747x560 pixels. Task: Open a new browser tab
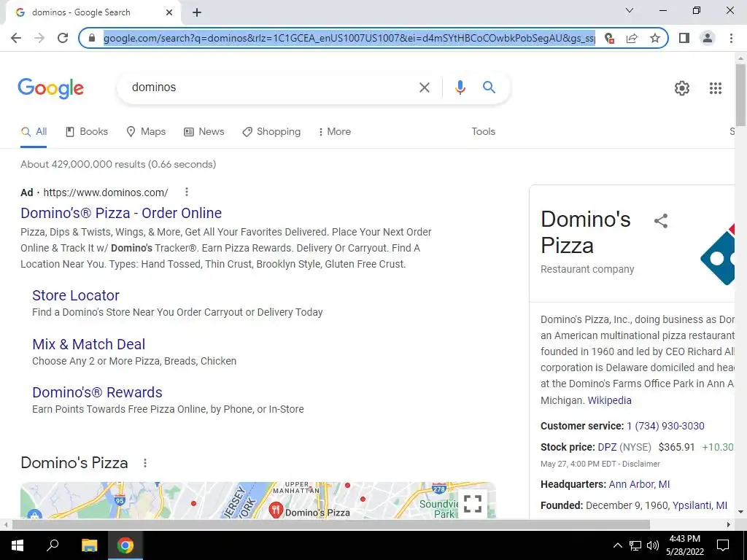click(197, 12)
